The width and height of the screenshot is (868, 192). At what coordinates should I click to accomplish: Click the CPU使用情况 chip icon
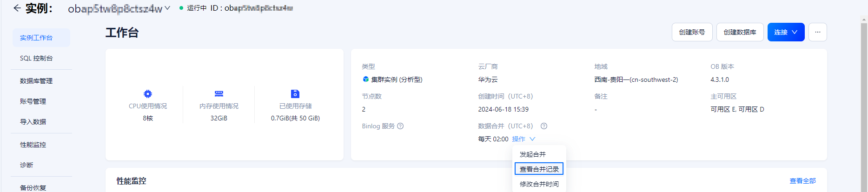148,94
